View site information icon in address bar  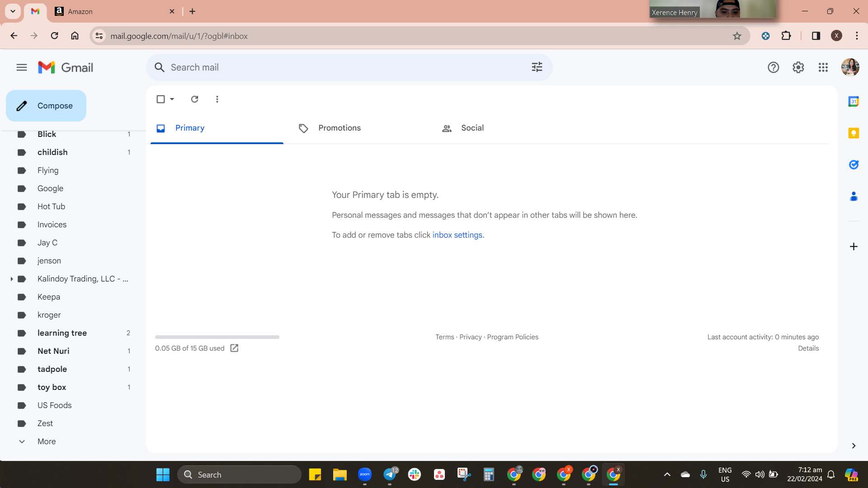pos(99,36)
